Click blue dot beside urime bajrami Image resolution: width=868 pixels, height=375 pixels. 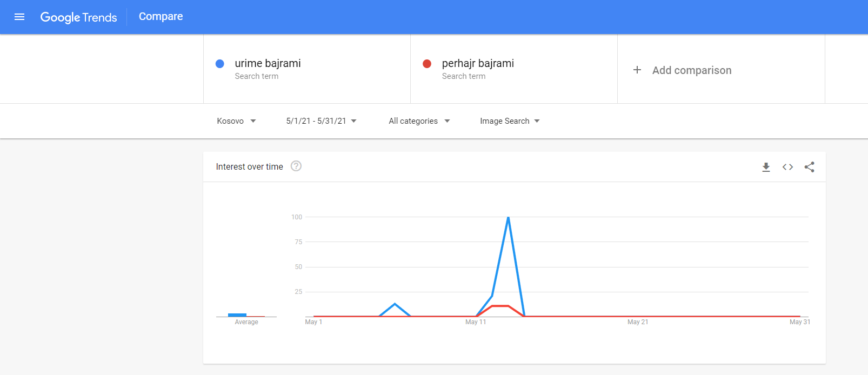pyautogui.click(x=220, y=64)
